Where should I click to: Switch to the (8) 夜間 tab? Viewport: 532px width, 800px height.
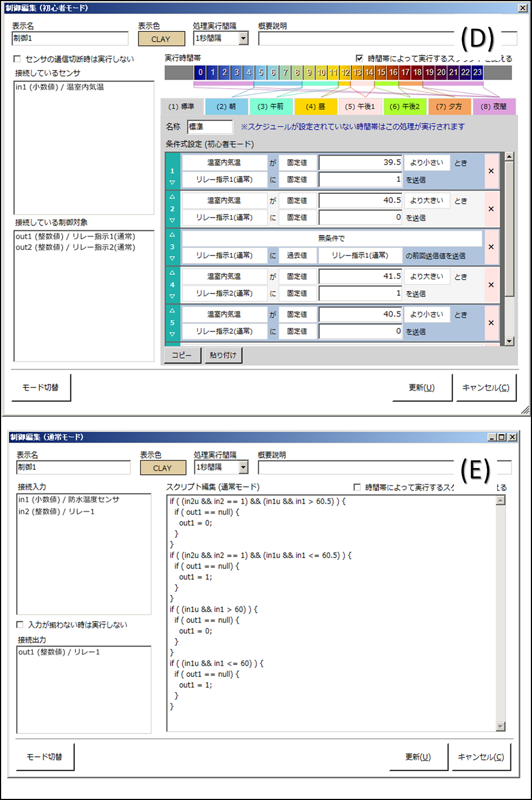(x=494, y=106)
